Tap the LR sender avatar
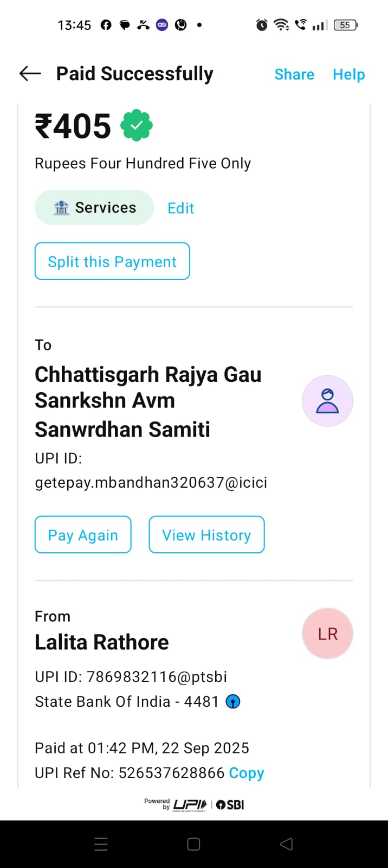 [x=327, y=634]
